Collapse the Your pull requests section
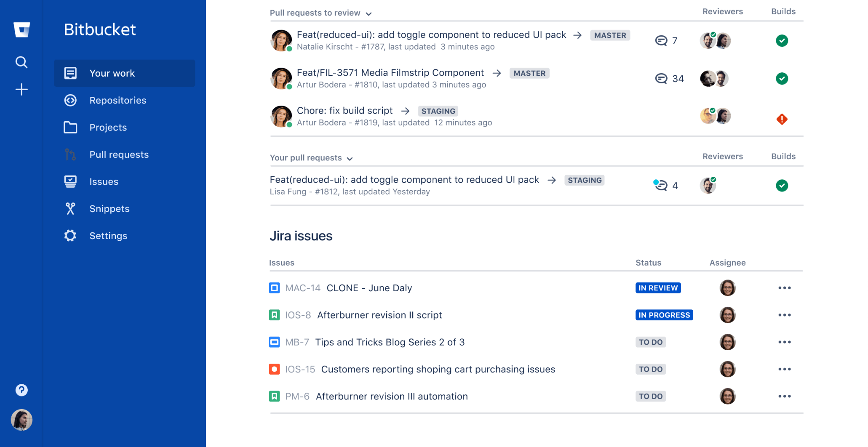Screen dimensions: 868x447 tap(350, 159)
